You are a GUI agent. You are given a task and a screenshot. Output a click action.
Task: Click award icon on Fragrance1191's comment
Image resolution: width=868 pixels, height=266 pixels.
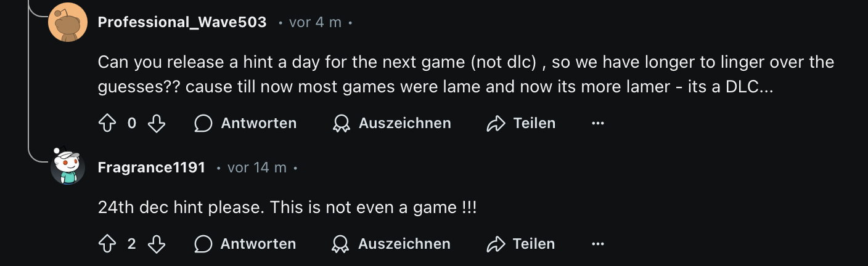coord(341,244)
